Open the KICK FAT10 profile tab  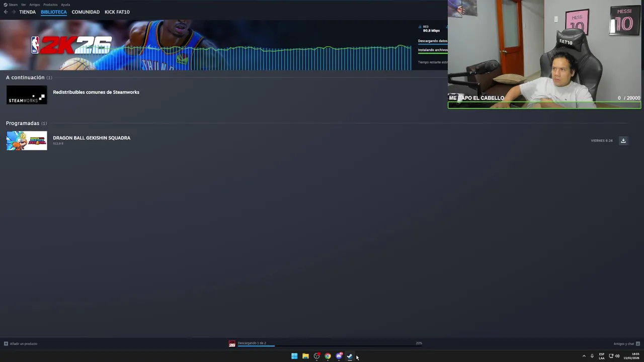point(117,12)
